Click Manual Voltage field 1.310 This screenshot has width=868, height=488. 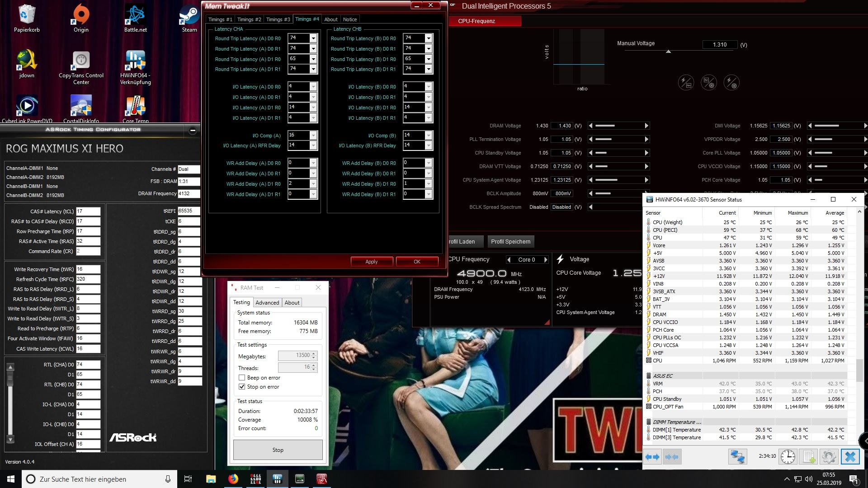[x=720, y=45]
